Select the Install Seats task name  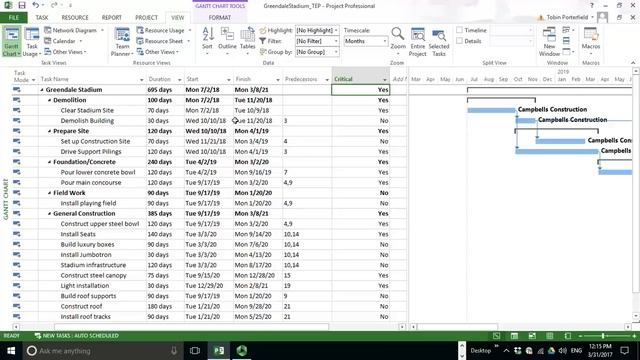point(78,234)
